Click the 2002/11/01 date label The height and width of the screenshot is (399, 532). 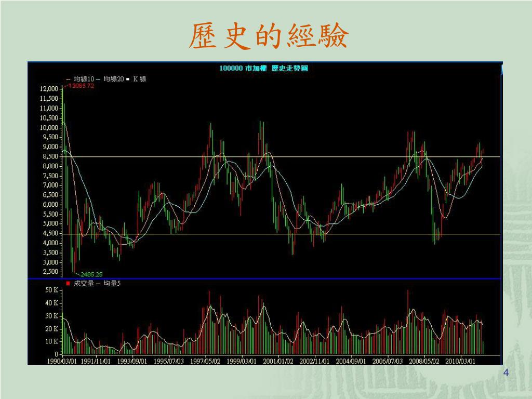(314, 361)
